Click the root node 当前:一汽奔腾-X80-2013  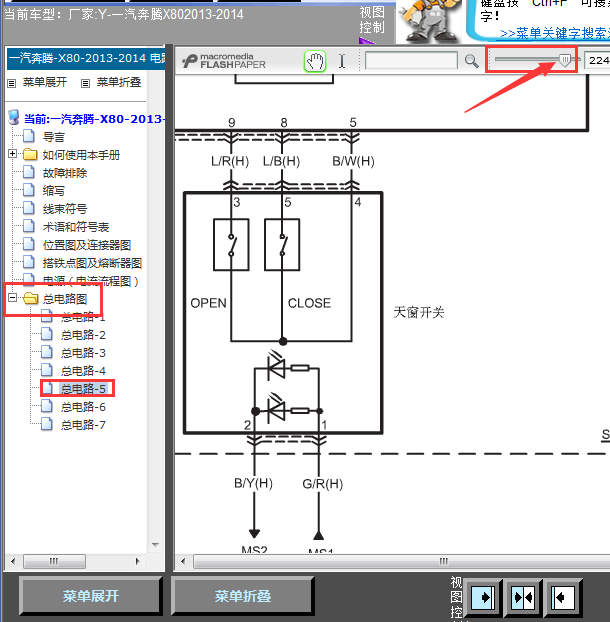pos(94,119)
